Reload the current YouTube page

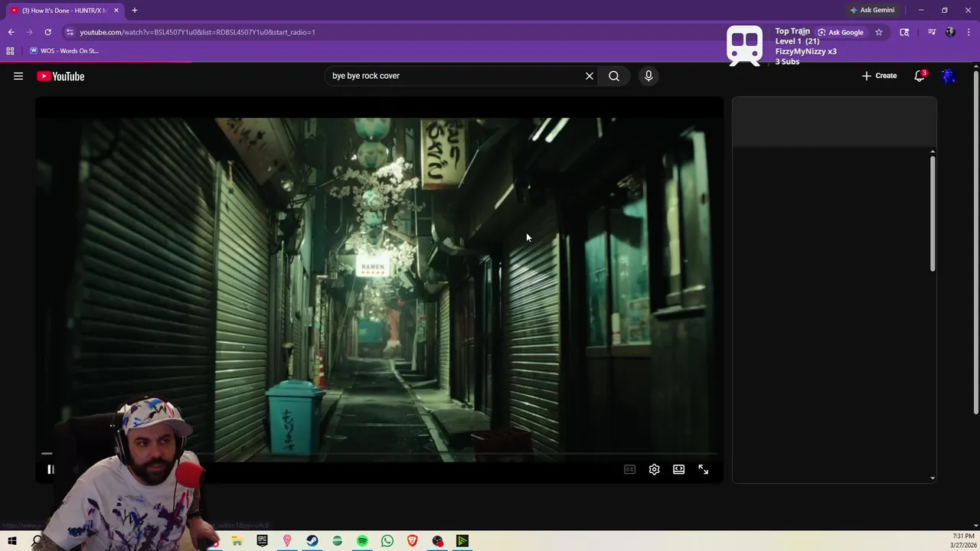tap(47, 32)
